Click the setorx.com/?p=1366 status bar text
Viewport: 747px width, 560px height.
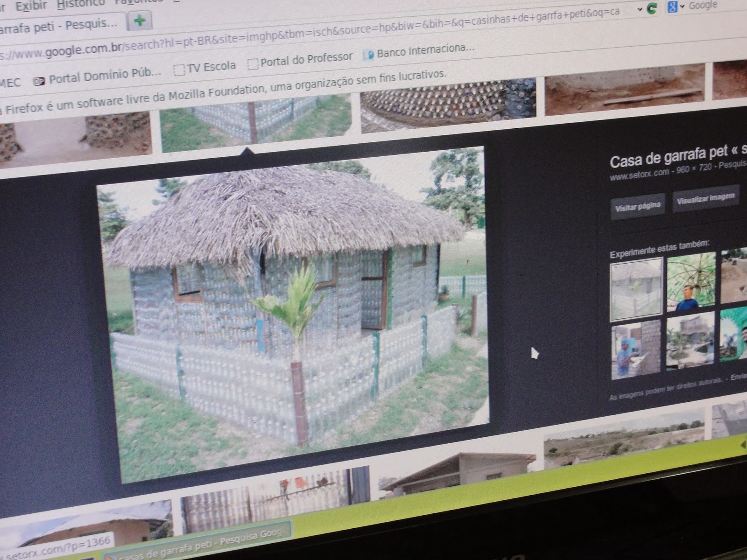pyautogui.click(x=55, y=547)
